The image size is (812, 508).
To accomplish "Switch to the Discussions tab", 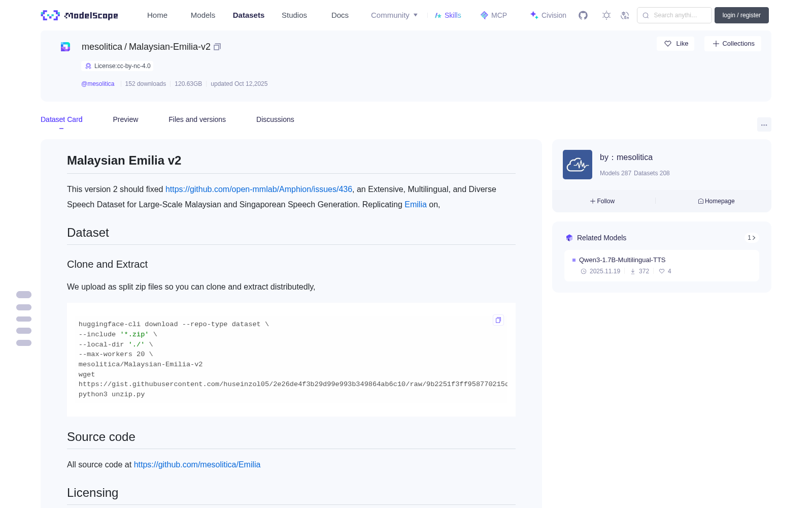I will tap(275, 119).
